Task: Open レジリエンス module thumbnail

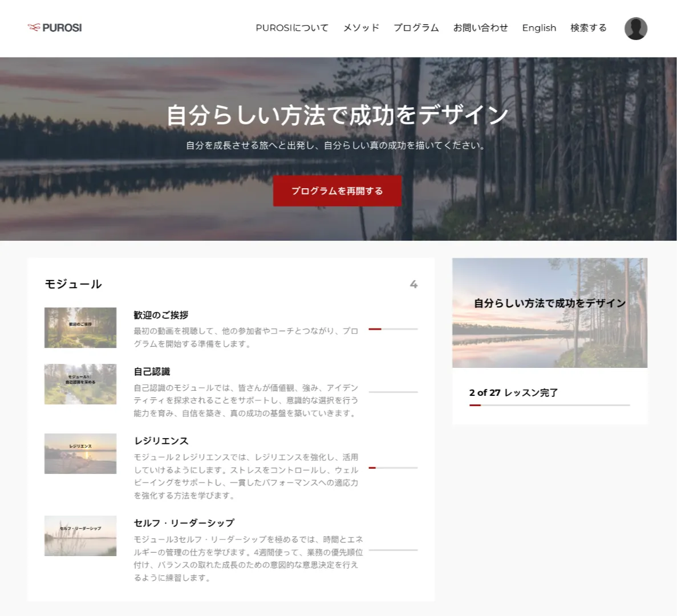Action: click(x=80, y=453)
